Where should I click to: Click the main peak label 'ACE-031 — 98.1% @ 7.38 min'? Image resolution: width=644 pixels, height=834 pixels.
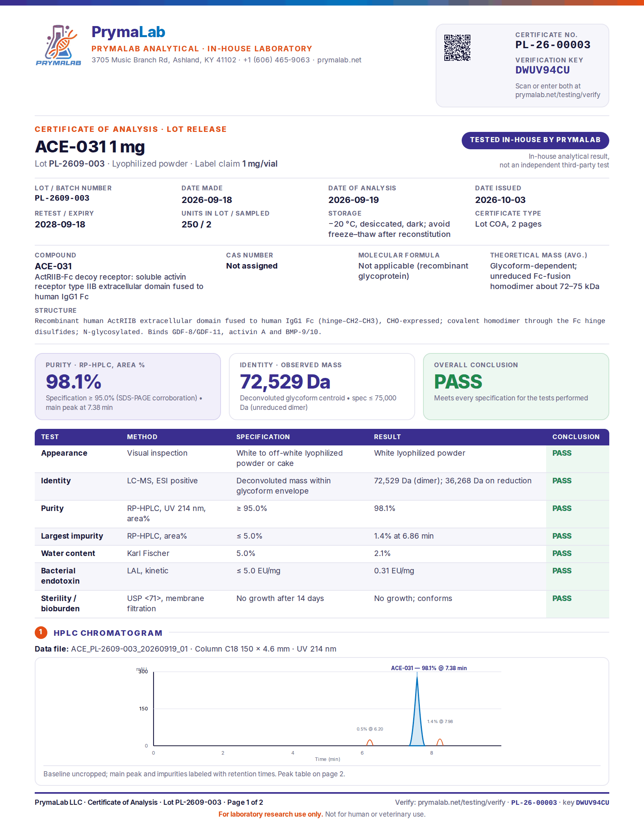[429, 668]
